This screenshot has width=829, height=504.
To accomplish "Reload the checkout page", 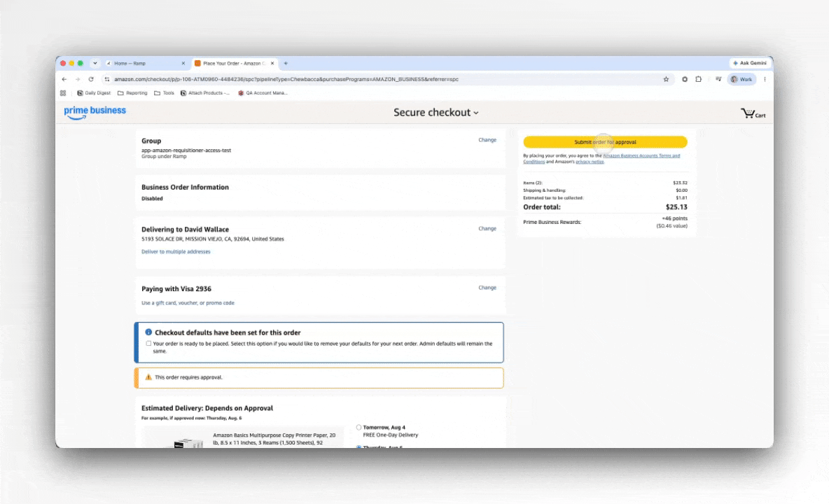I will coord(91,79).
